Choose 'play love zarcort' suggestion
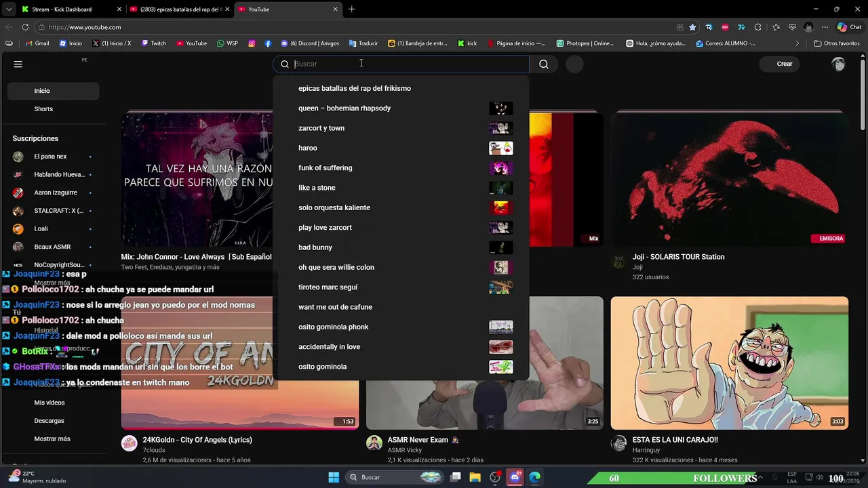 point(401,228)
